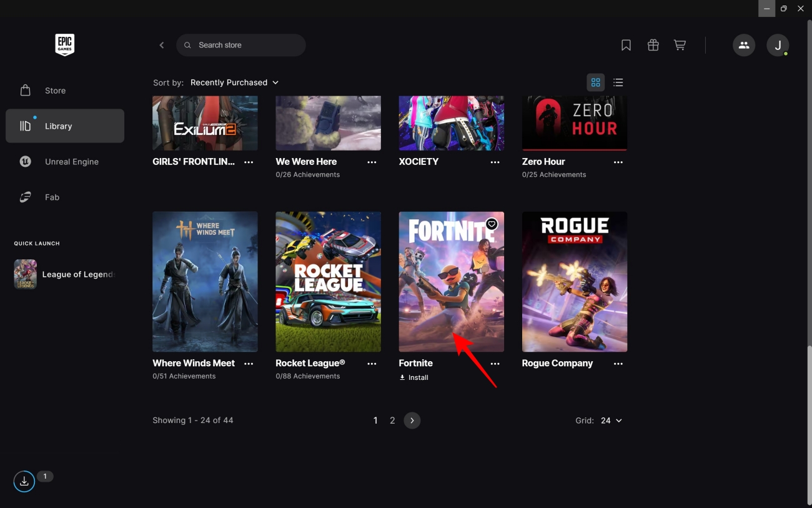
Task: Click the Rocket League® title text
Action: click(x=310, y=363)
